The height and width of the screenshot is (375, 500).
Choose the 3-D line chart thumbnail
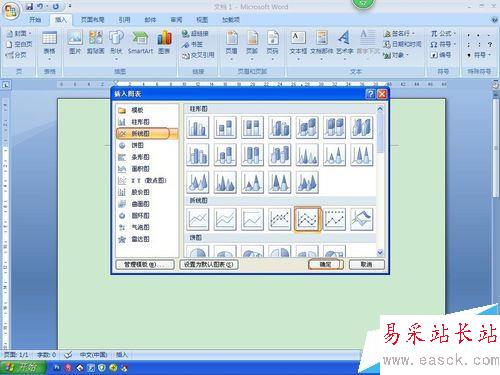(362, 219)
